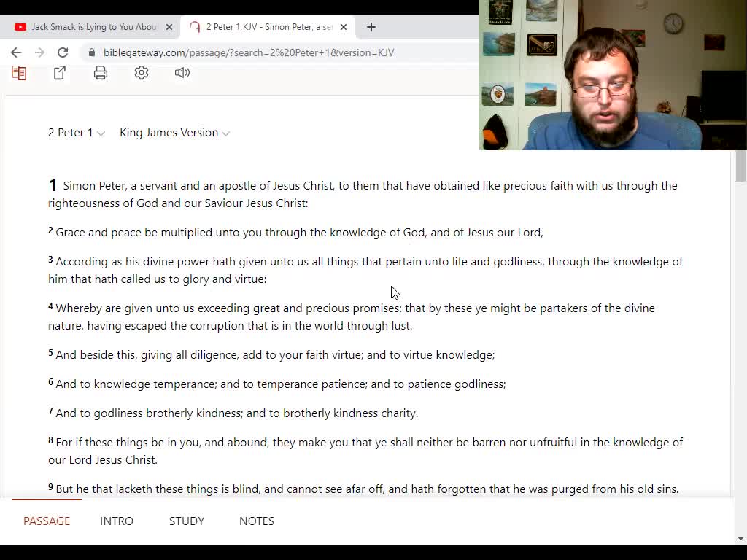747x560 pixels.
Task: Go back to previous page
Action: click(16, 52)
